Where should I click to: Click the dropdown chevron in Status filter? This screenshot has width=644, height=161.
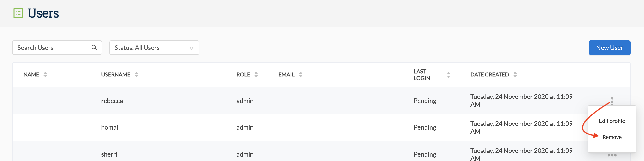[x=192, y=48]
